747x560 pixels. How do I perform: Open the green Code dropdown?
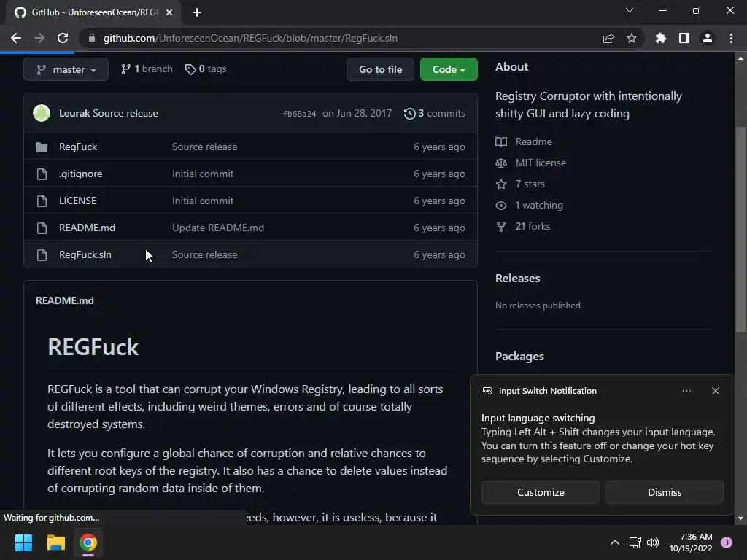[449, 69]
